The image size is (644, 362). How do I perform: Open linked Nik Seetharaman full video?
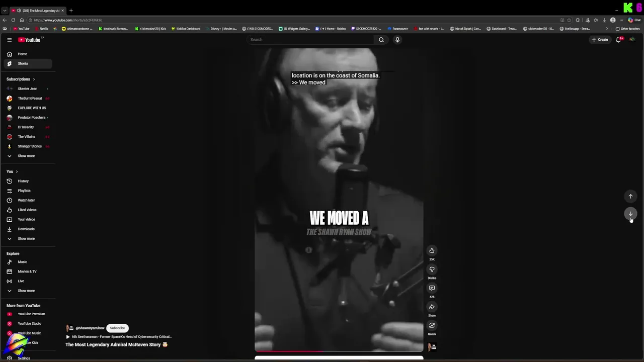pos(119,337)
